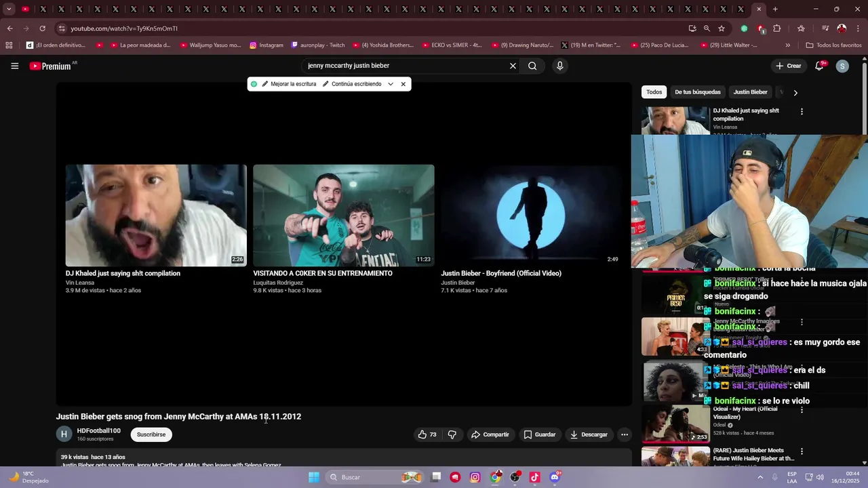Open more actions menu beside Descargar
Viewport: 868px width, 488px height.
pyautogui.click(x=625, y=434)
